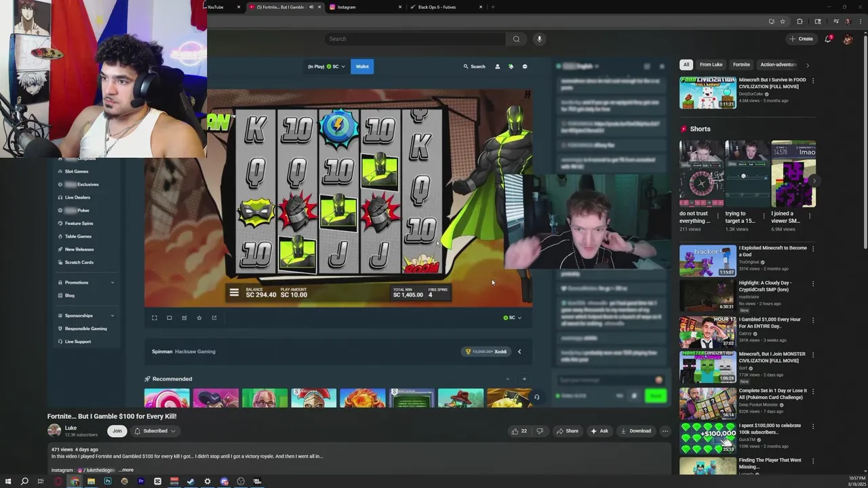This screenshot has height=488, width=868.
Task: Open Responsible Gaming link
Action: (85, 329)
